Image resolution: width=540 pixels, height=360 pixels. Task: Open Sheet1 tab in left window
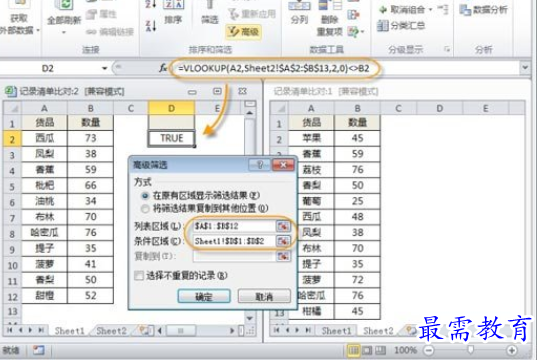pyautogui.click(x=70, y=331)
